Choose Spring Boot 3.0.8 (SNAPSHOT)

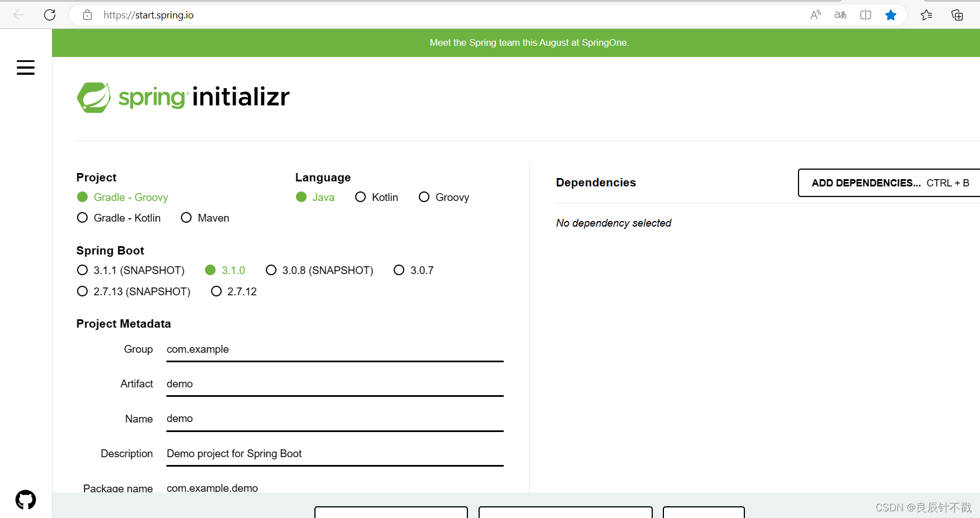click(319, 270)
